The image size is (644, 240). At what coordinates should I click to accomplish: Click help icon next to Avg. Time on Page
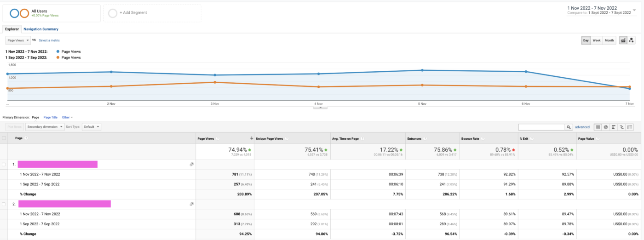pos(363,138)
